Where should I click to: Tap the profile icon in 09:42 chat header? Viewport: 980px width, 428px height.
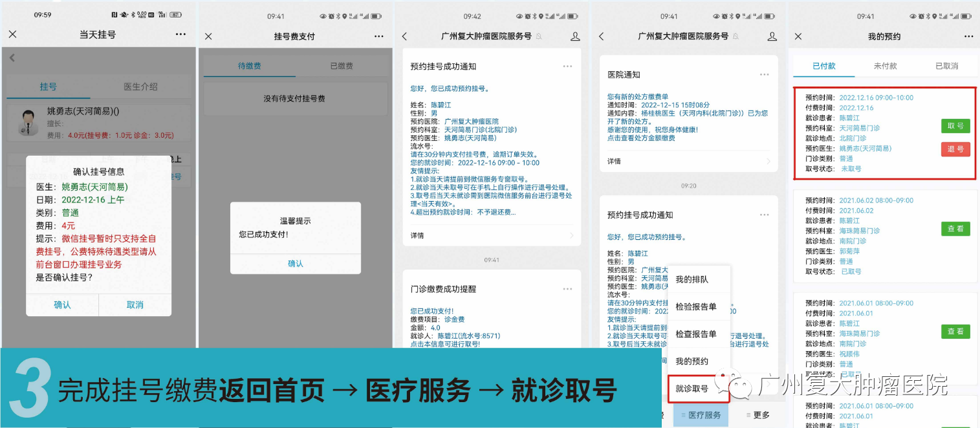(x=575, y=37)
